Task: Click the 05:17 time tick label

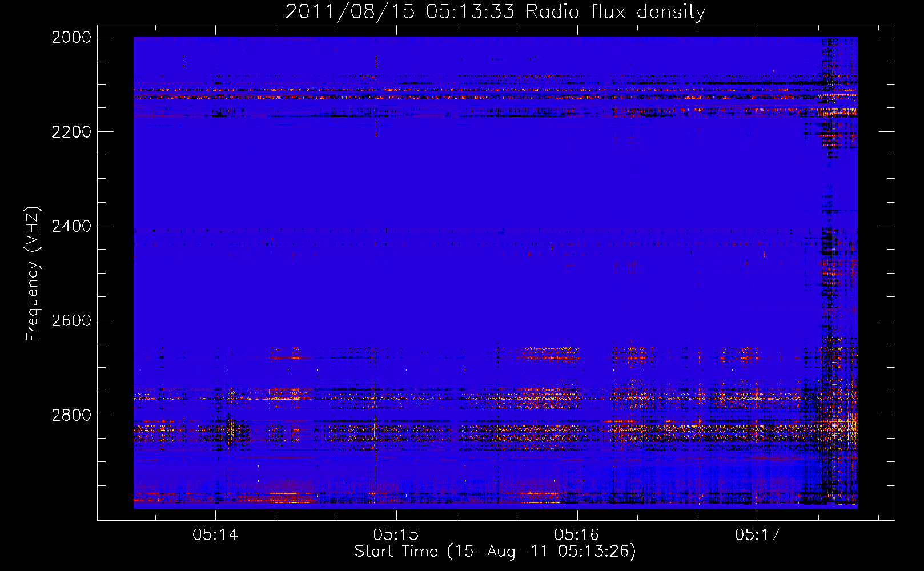Action: [757, 534]
